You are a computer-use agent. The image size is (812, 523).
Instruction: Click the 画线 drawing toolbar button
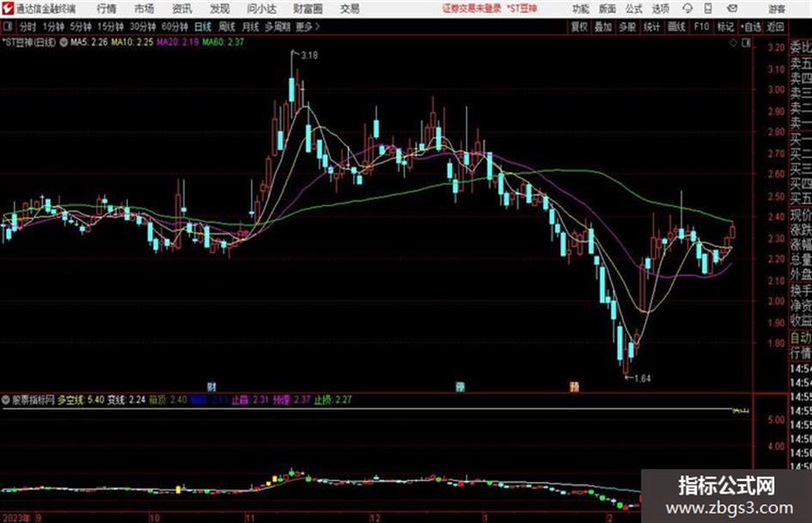pos(676,27)
